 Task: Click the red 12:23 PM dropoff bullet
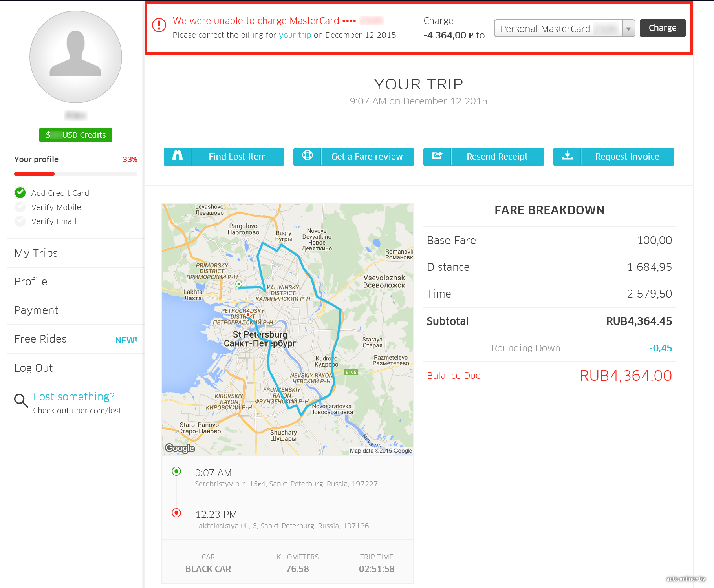point(176,513)
